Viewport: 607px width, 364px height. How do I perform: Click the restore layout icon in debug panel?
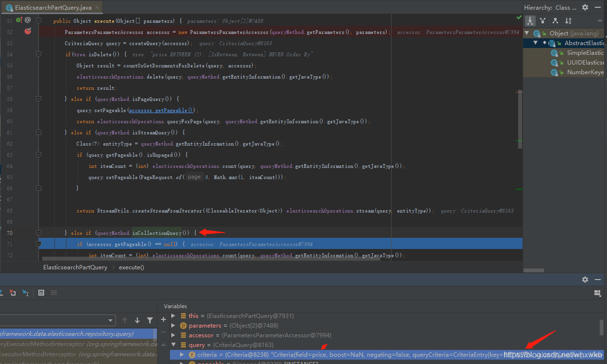click(598, 293)
